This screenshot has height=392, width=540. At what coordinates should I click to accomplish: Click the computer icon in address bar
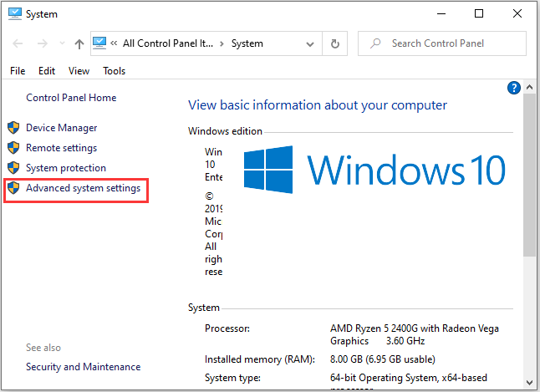click(x=99, y=43)
